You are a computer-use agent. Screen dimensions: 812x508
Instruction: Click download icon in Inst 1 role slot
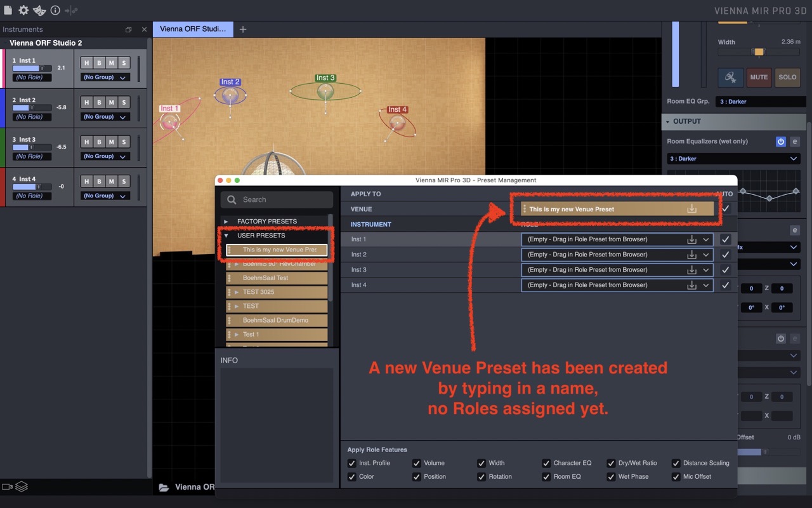[692, 239]
